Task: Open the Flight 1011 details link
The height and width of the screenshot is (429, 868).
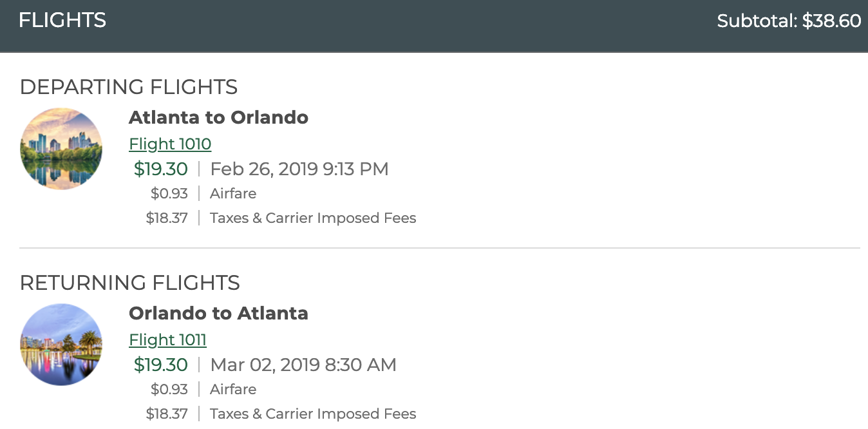Action: click(x=167, y=339)
